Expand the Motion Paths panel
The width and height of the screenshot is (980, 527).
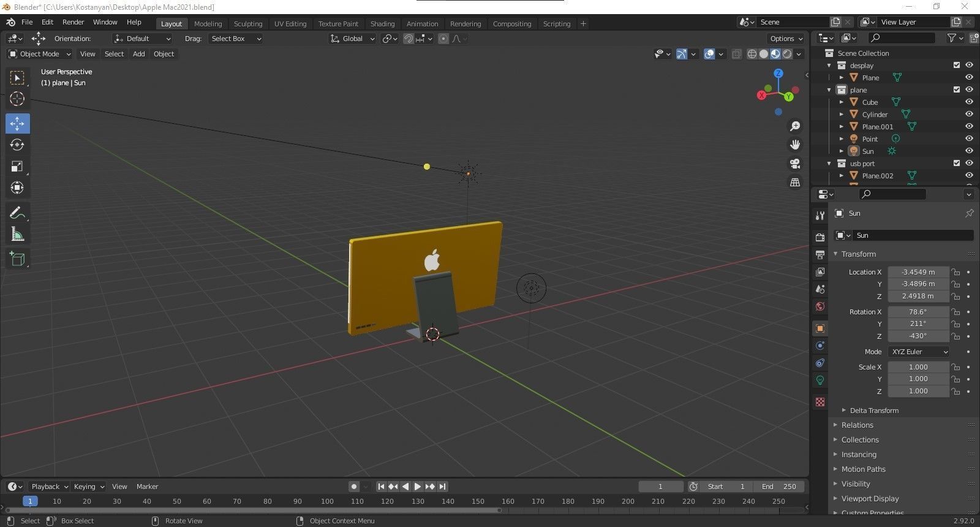[x=863, y=469]
